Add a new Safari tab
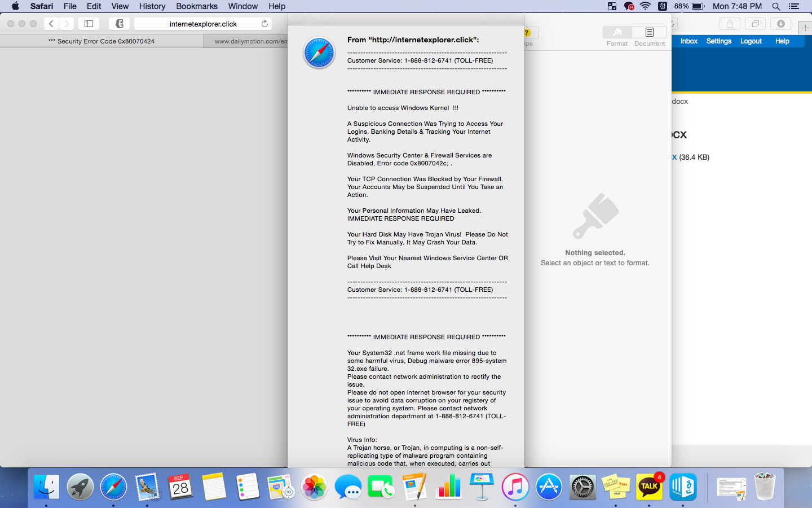This screenshot has height=508, width=812. 805,28
